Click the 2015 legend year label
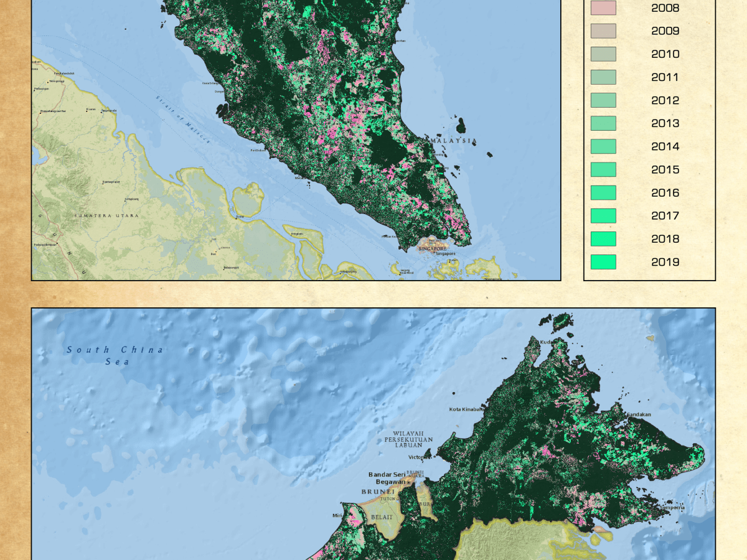The width and height of the screenshot is (747, 560). [665, 170]
